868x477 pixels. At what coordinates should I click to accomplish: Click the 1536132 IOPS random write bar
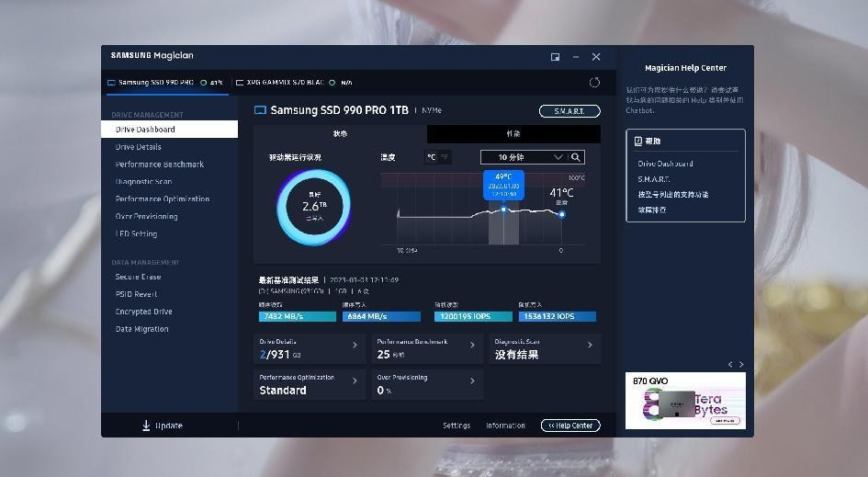click(x=558, y=316)
